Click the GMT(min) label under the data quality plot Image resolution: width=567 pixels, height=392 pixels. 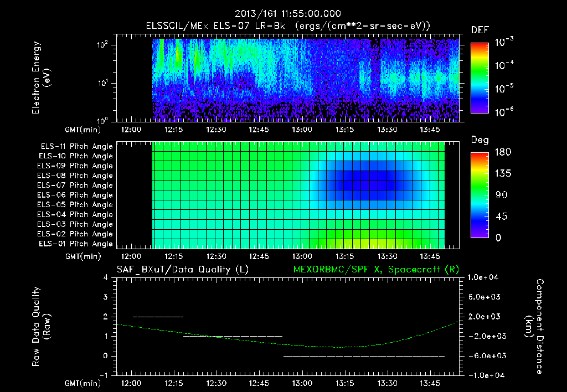click(83, 383)
